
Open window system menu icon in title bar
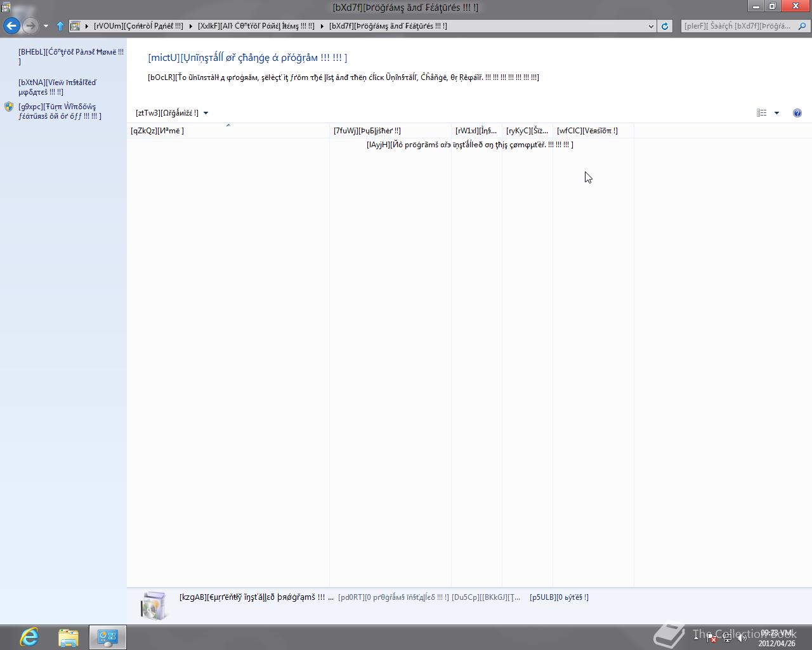[x=6, y=7]
